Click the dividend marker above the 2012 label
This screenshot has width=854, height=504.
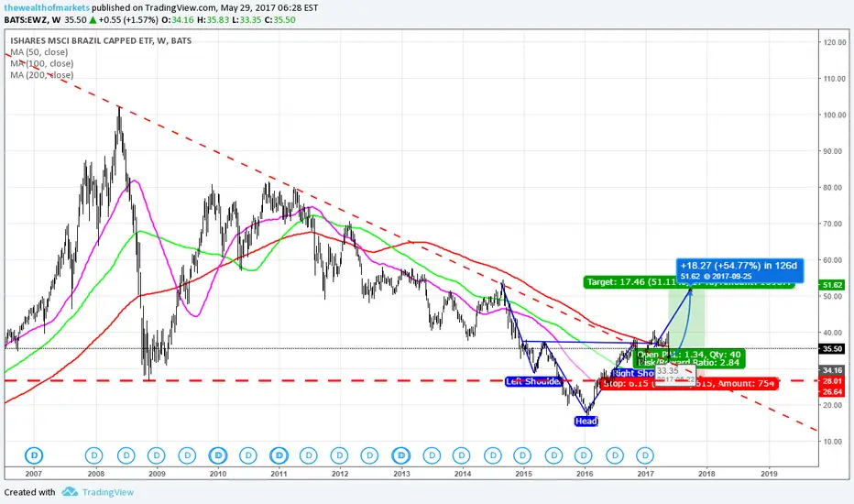[x=339, y=455]
